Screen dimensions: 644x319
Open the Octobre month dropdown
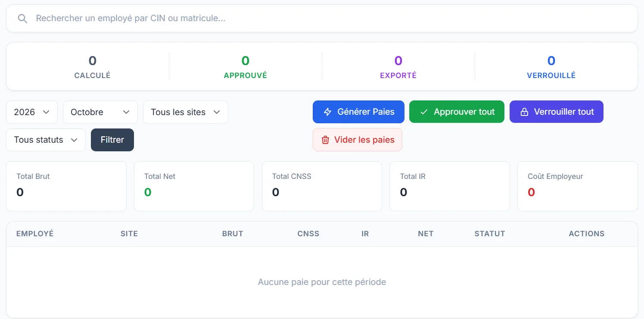pyautogui.click(x=100, y=112)
